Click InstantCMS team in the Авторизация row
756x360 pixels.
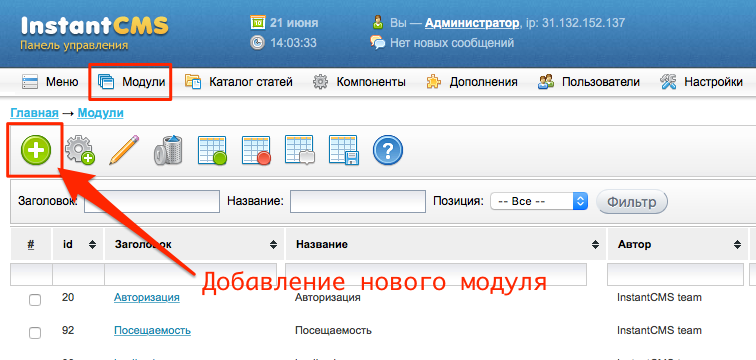click(x=659, y=297)
